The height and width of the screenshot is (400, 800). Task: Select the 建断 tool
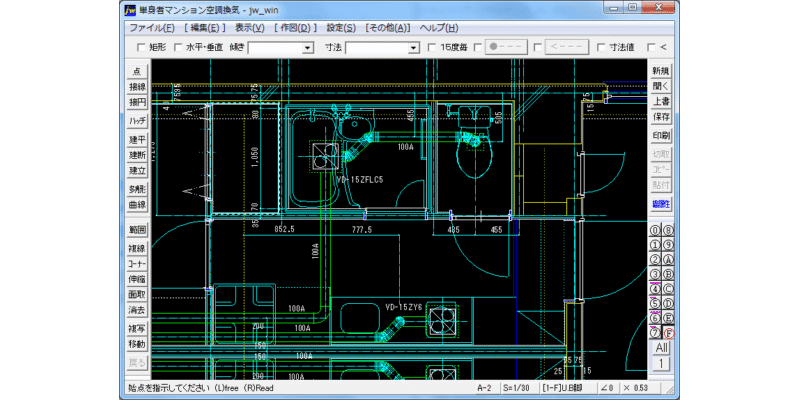click(x=137, y=155)
